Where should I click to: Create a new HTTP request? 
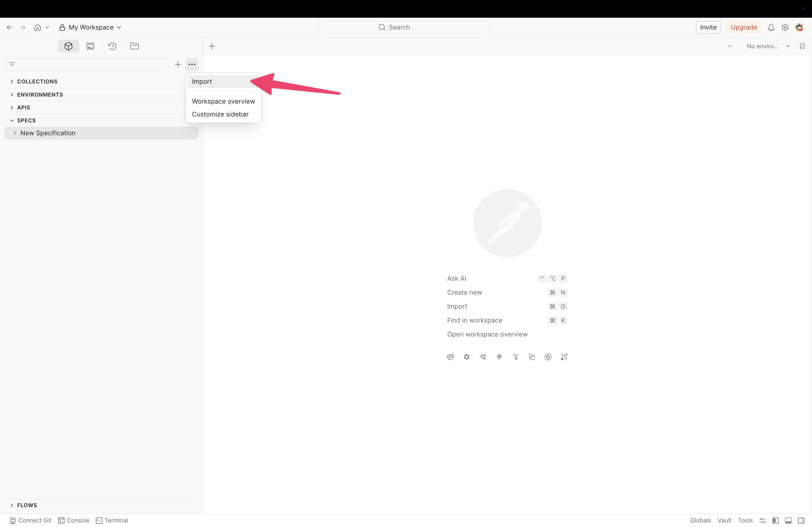pyautogui.click(x=450, y=357)
